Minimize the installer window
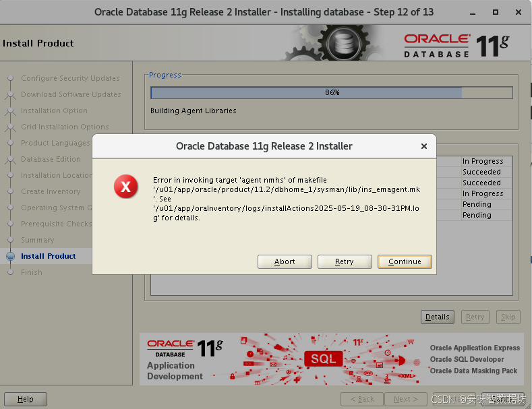 tap(473, 13)
